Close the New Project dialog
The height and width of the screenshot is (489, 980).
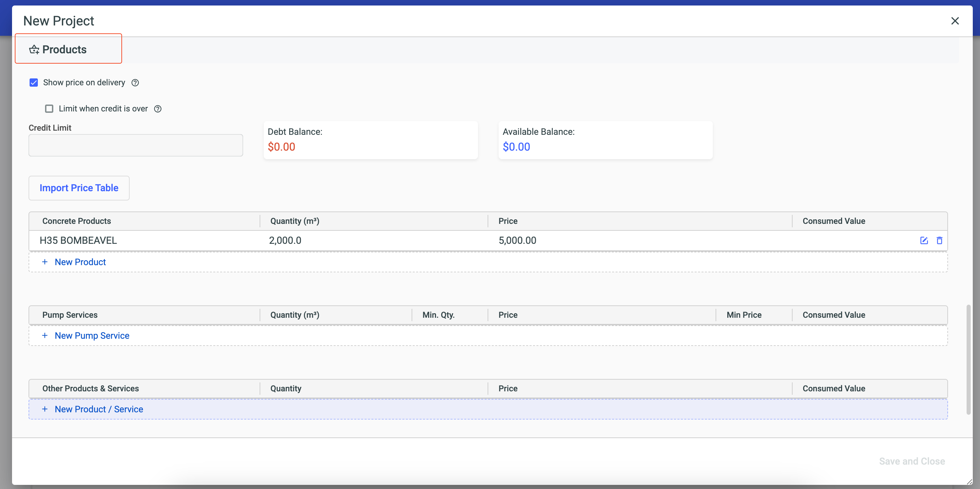[x=955, y=21]
